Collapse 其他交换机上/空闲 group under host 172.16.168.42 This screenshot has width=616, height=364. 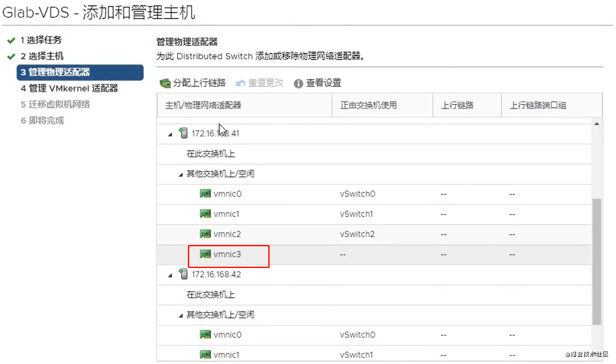[181, 315]
